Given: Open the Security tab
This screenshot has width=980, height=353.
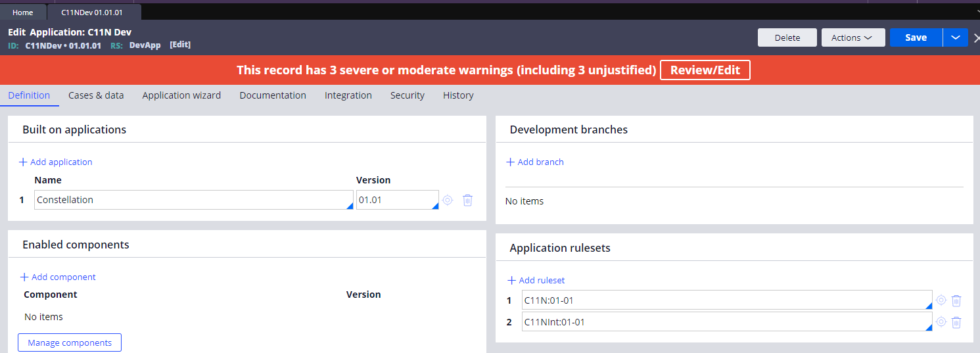Looking at the screenshot, I should click(407, 95).
